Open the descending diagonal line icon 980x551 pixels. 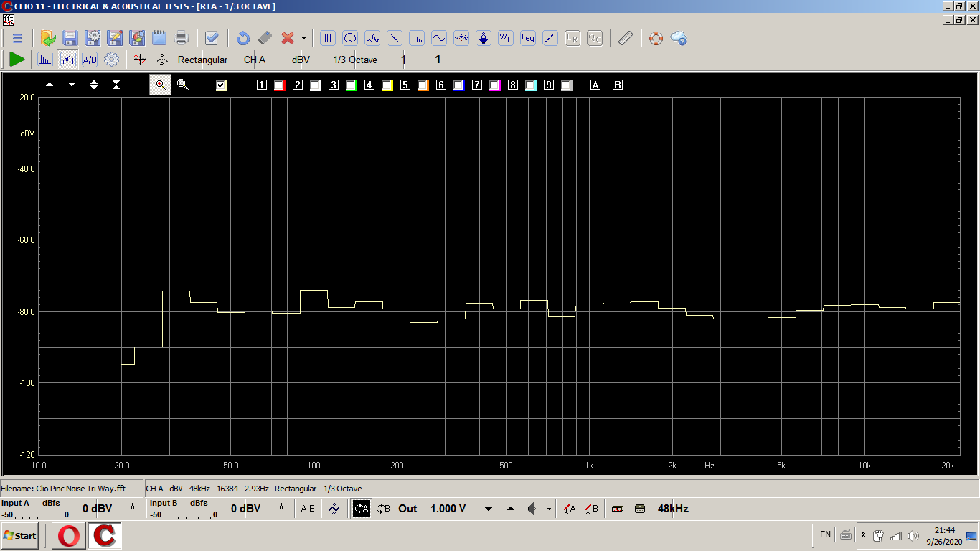395,38
